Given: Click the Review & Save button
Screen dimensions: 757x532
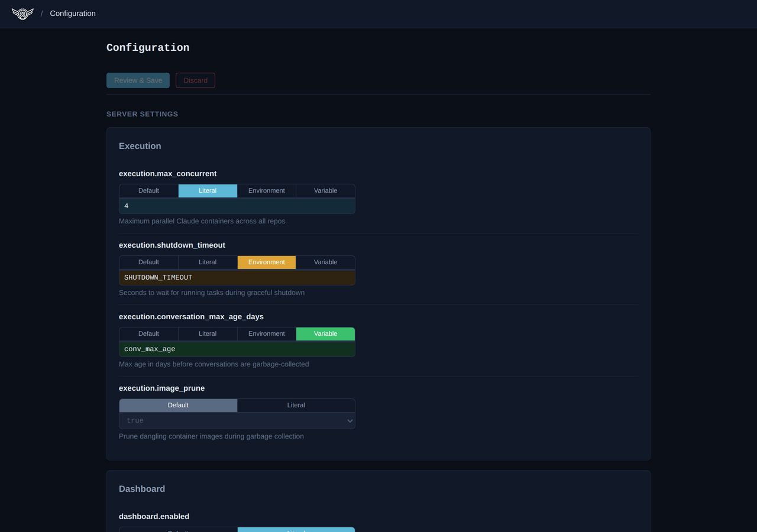Looking at the screenshot, I should pos(138,80).
